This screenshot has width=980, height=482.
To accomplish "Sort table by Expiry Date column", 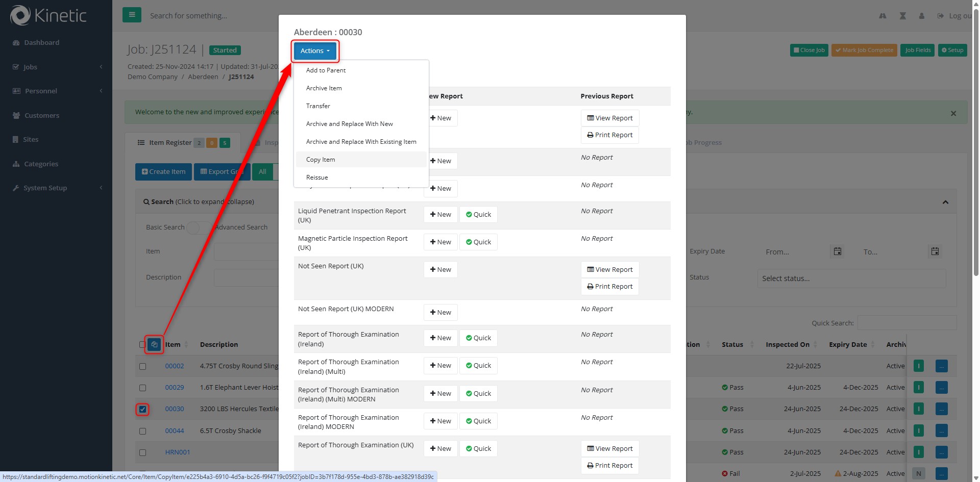I will click(x=852, y=345).
